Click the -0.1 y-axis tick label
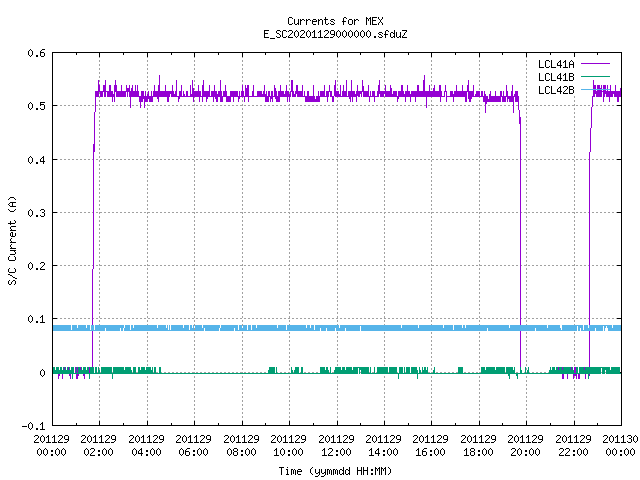 [33, 426]
